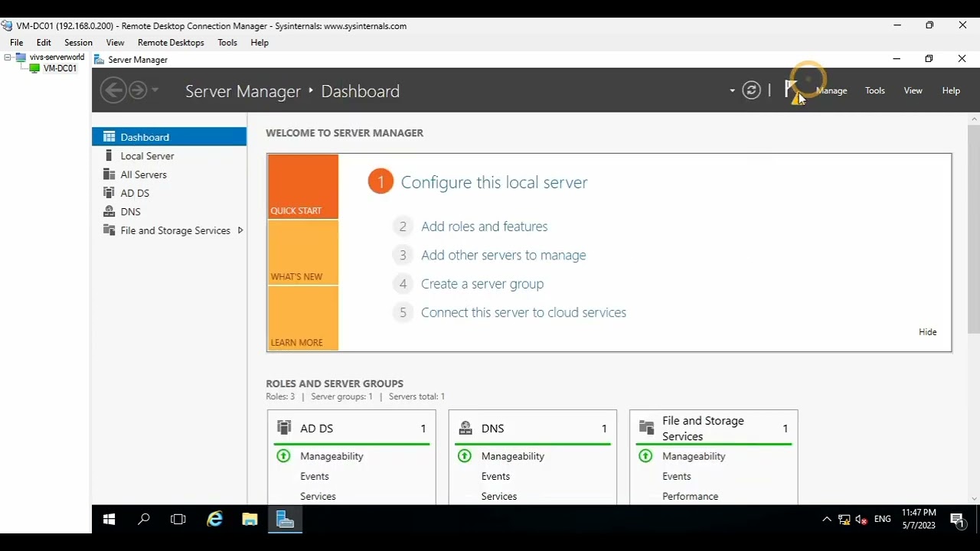Open Services in the DNS tile
Viewport: 980px width, 551px height.
(499, 496)
